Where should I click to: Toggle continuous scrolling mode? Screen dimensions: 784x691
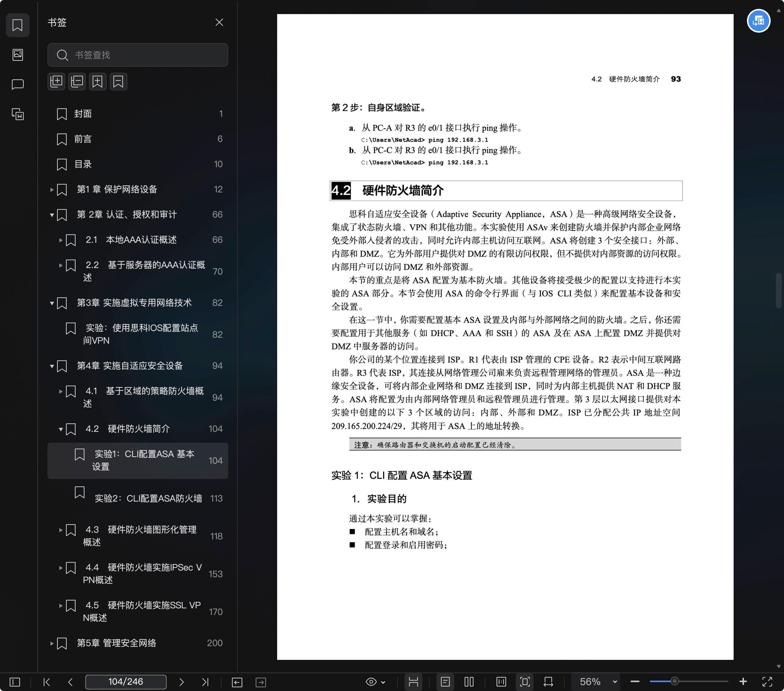[413, 682]
